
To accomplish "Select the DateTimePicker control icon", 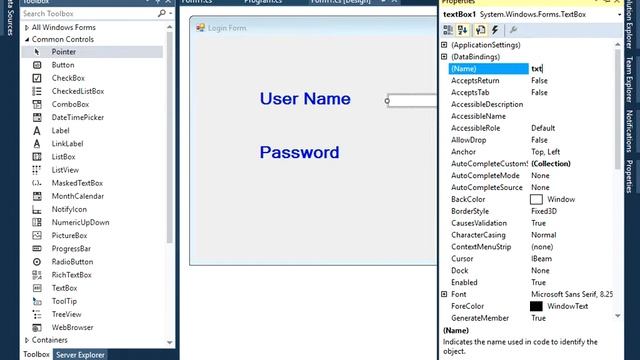I will (x=37, y=117).
